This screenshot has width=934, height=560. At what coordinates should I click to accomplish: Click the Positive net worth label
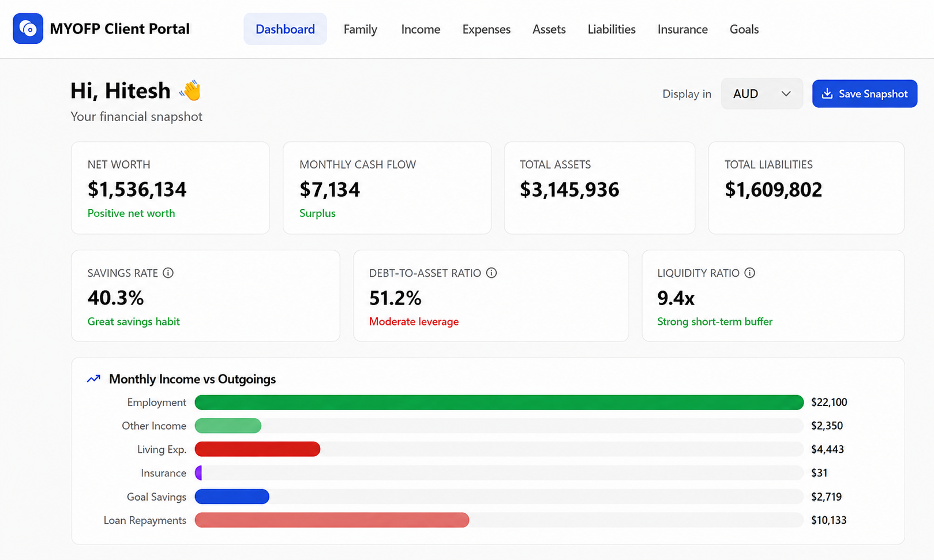(x=131, y=213)
